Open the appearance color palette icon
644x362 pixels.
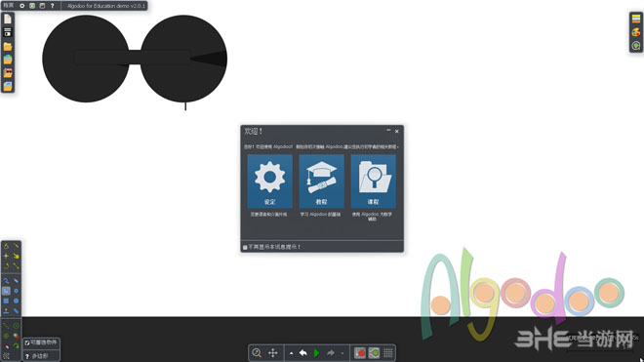[636, 32]
